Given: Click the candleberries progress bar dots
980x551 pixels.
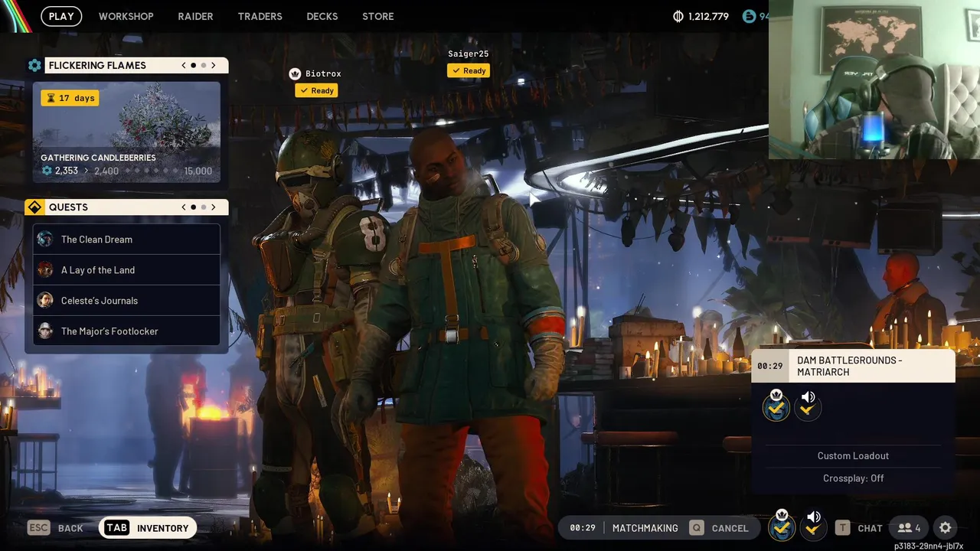Looking at the screenshot, I should point(152,171).
